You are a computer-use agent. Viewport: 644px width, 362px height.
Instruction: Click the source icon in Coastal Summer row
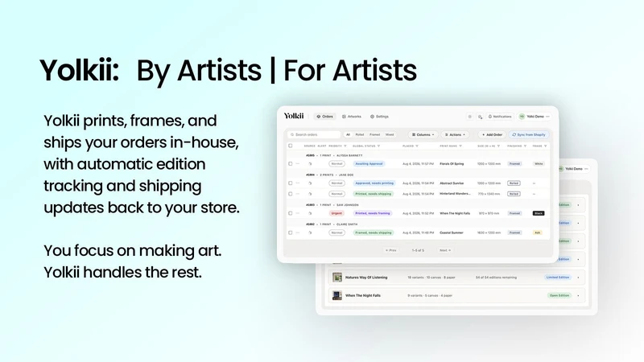[310, 232]
